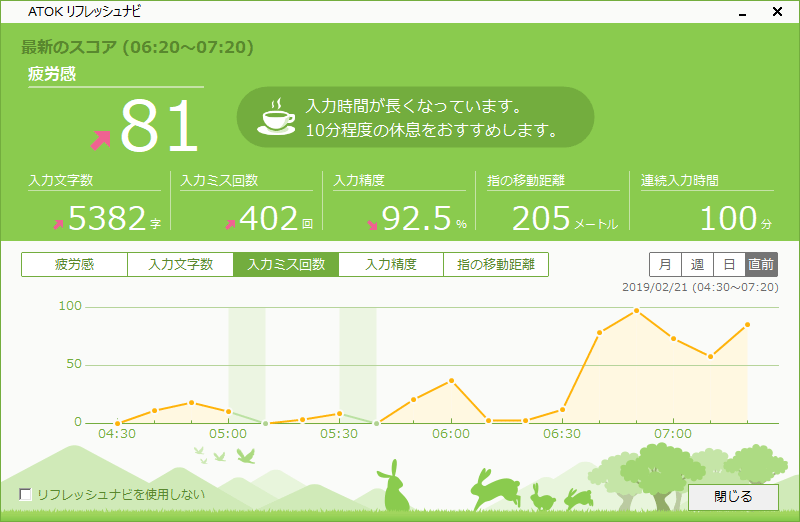Click the 2019/02/21 (04:30～07:20) date label
Screen dimensions: 800x522
700,287
